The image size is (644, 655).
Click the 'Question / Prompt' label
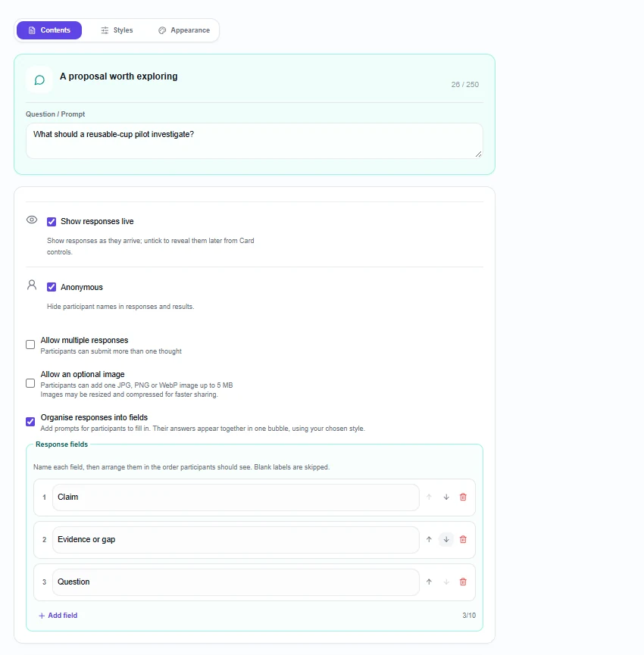(55, 114)
